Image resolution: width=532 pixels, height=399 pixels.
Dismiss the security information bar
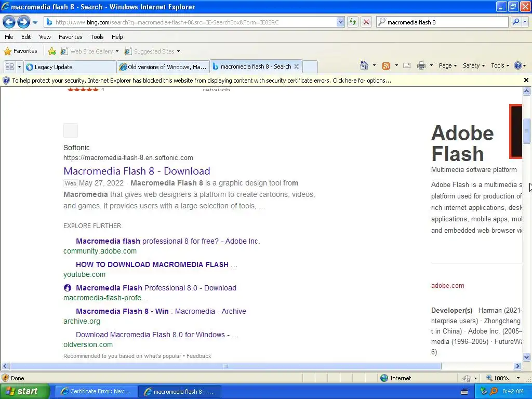click(526, 80)
